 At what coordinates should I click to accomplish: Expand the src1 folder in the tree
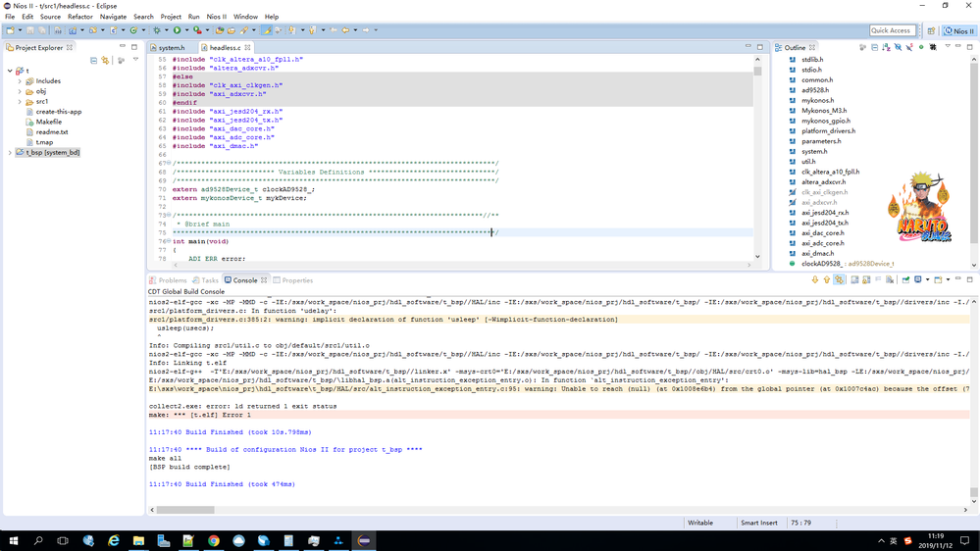click(20, 102)
